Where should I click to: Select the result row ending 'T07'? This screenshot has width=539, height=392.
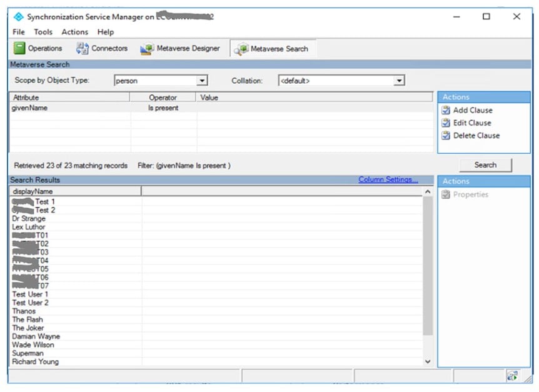click(216, 286)
